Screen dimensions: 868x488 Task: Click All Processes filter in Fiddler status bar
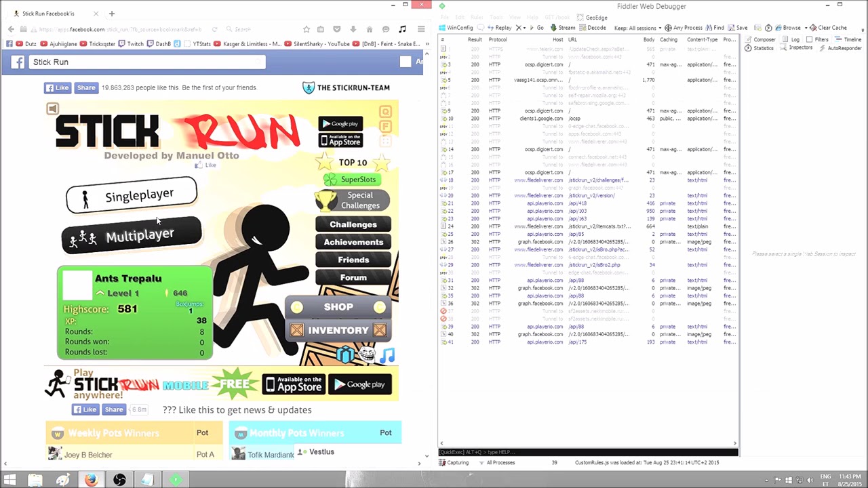(496, 462)
